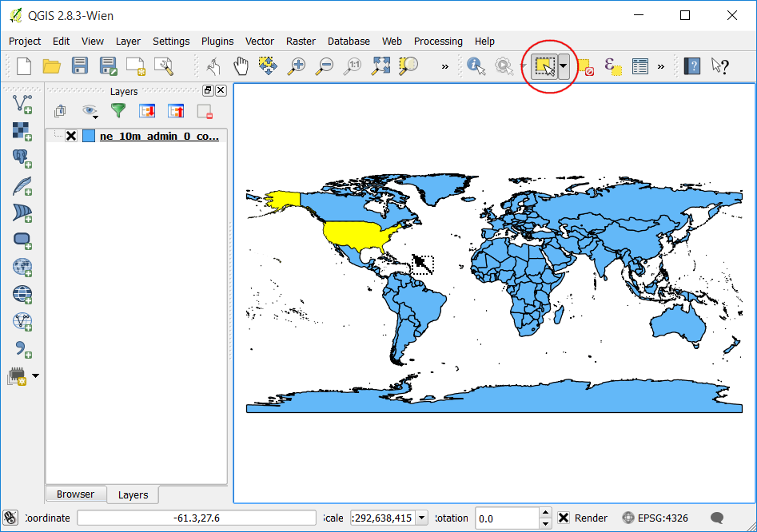Click Add Vector Layer in sidebar
The width and height of the screenshot is (757, 532).
click(22, 104)
